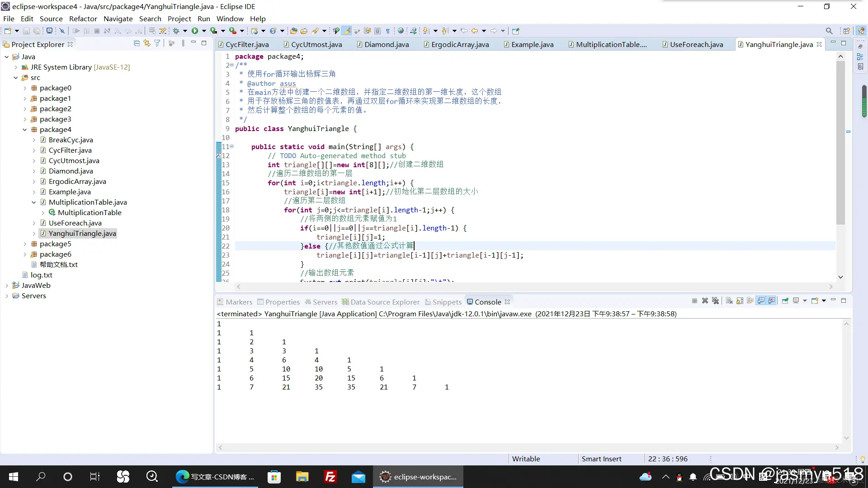
Task: Collapse All in Project Explorer
Action: click(x=137, y=43)
